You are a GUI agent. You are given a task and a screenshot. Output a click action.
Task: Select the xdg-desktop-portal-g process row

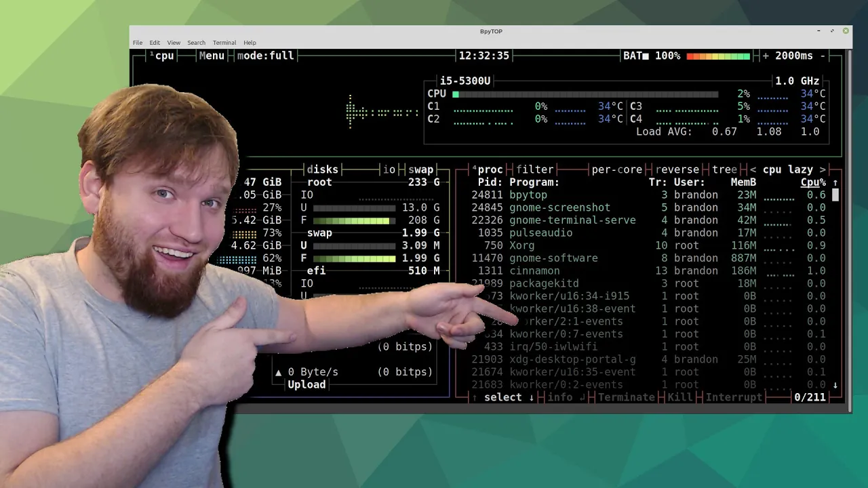tap(648, 359)
